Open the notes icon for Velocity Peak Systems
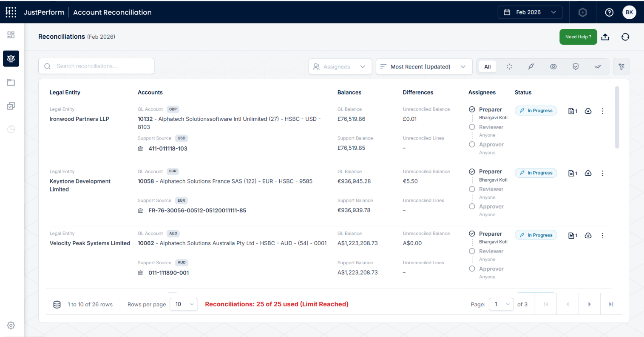644x337 pixels. coord(573,235)
